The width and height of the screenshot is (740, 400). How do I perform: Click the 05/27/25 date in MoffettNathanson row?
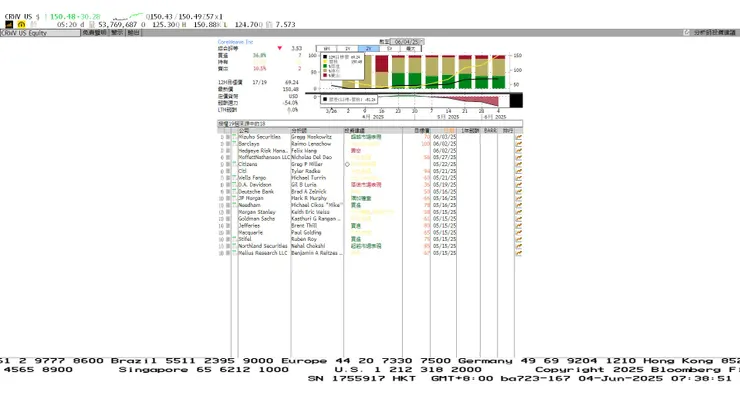point(445,157)
